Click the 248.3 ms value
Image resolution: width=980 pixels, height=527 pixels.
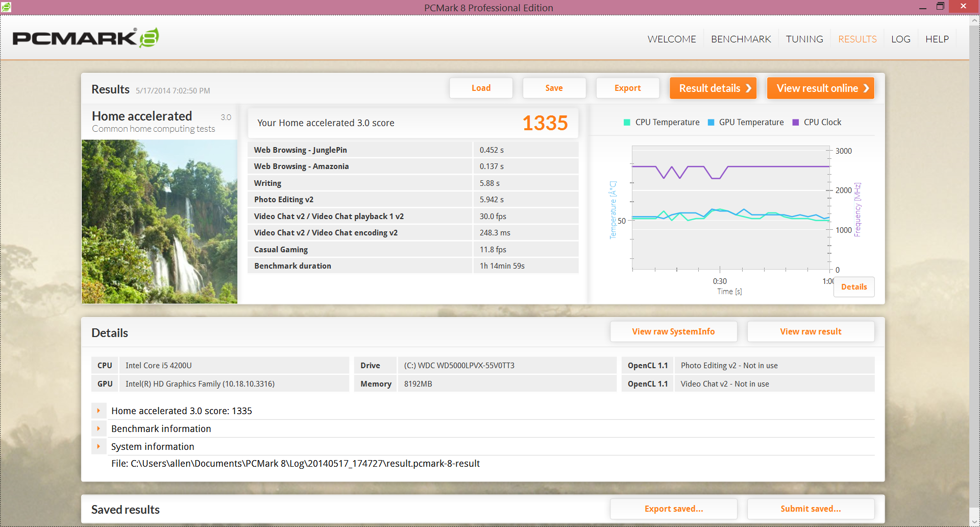495,233
